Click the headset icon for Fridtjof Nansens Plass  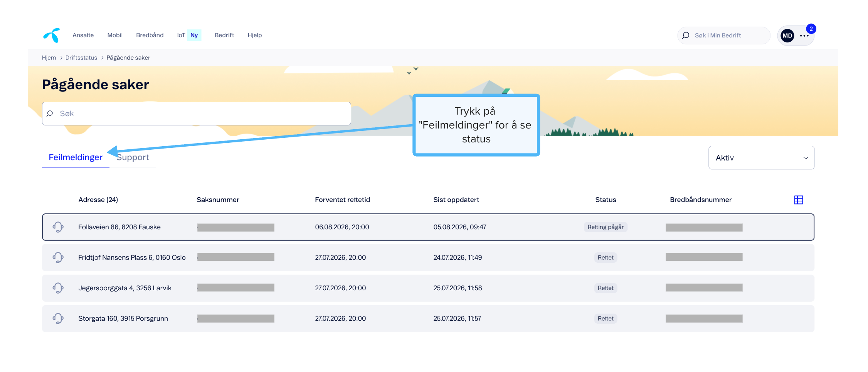(x=58, y=257)
